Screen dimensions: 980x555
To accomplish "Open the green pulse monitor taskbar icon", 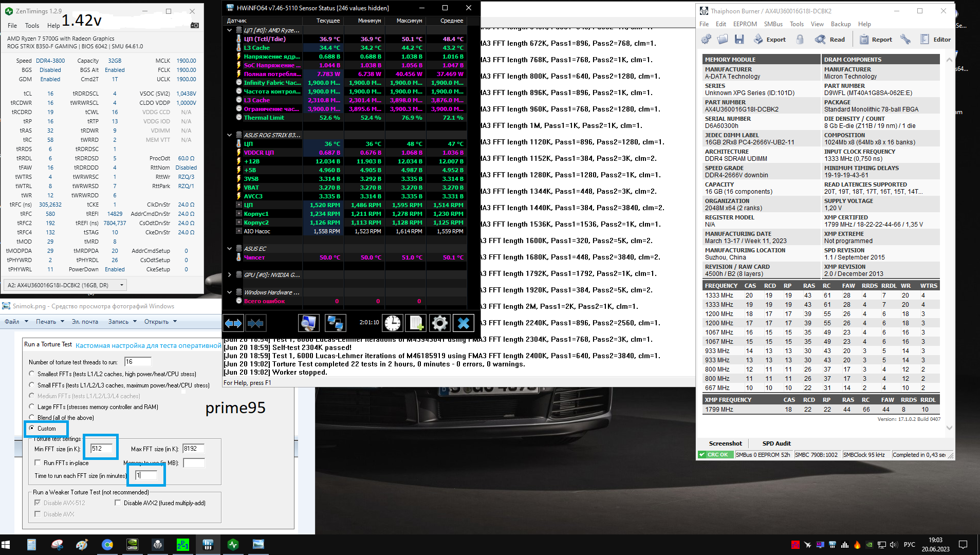I will tap(233, 545).
